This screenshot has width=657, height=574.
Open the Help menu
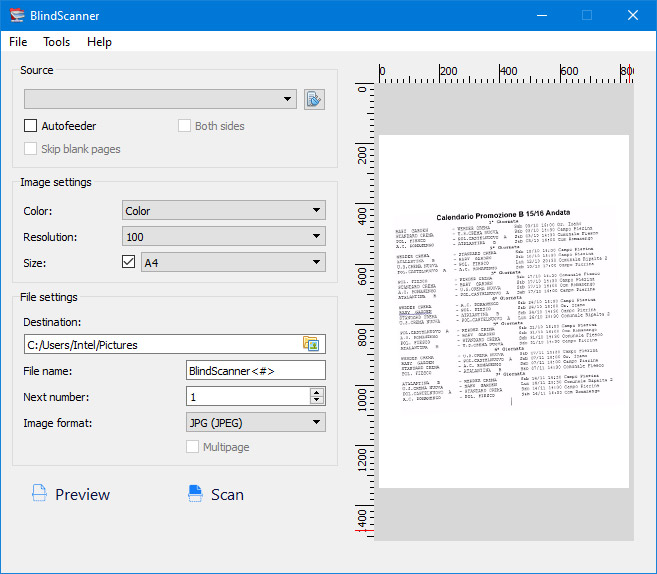tap(99, 42)
